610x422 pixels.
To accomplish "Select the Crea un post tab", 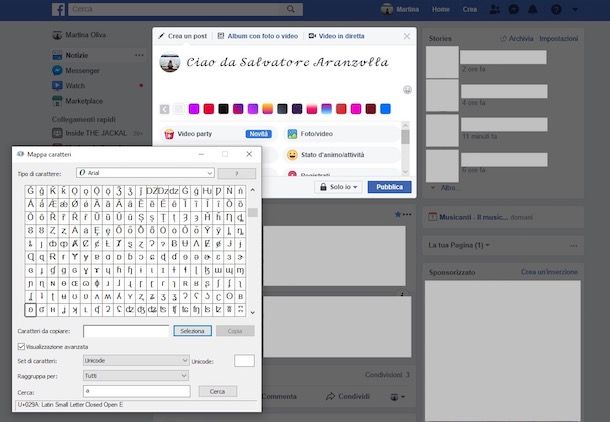I will [x=183, y=36].
